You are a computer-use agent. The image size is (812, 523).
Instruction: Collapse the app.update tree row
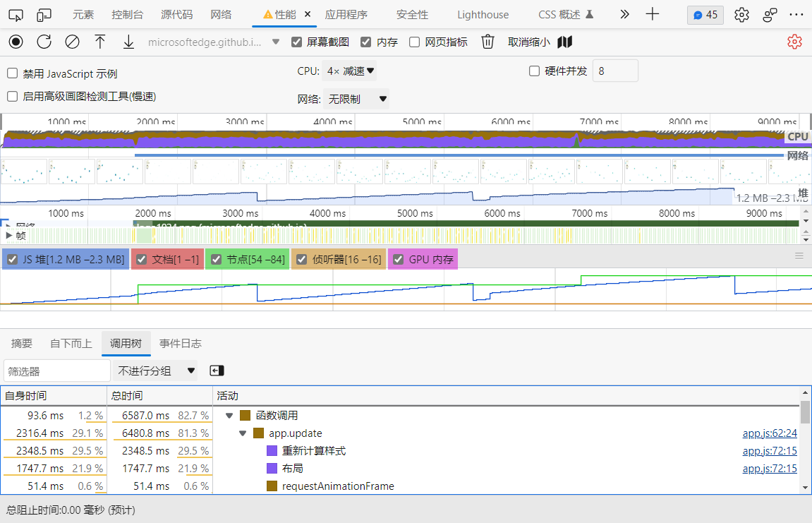click(243, 433)
